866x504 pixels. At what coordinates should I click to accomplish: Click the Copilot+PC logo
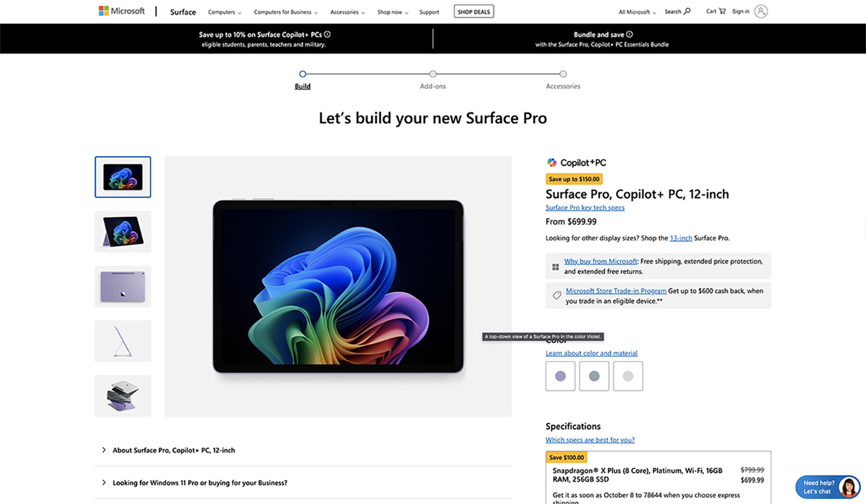(577, 163)
